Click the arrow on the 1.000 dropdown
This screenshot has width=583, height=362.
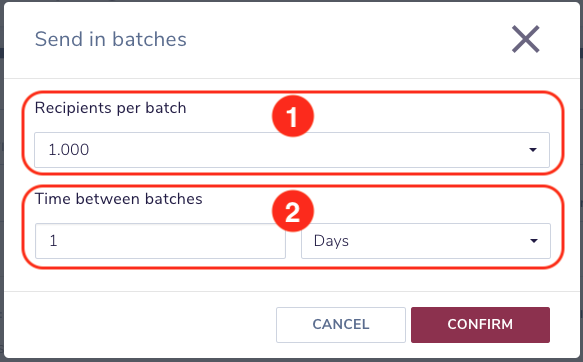pyautogui.click(x=533, y=150)
